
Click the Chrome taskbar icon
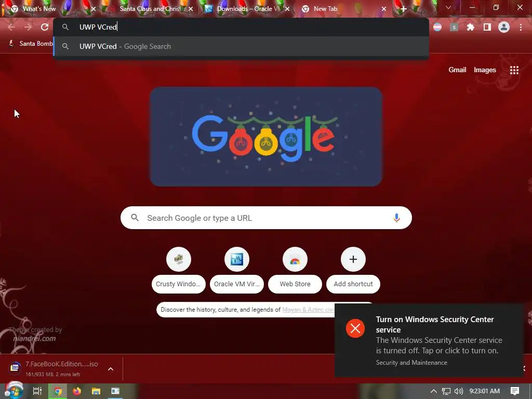click(58, 391)
